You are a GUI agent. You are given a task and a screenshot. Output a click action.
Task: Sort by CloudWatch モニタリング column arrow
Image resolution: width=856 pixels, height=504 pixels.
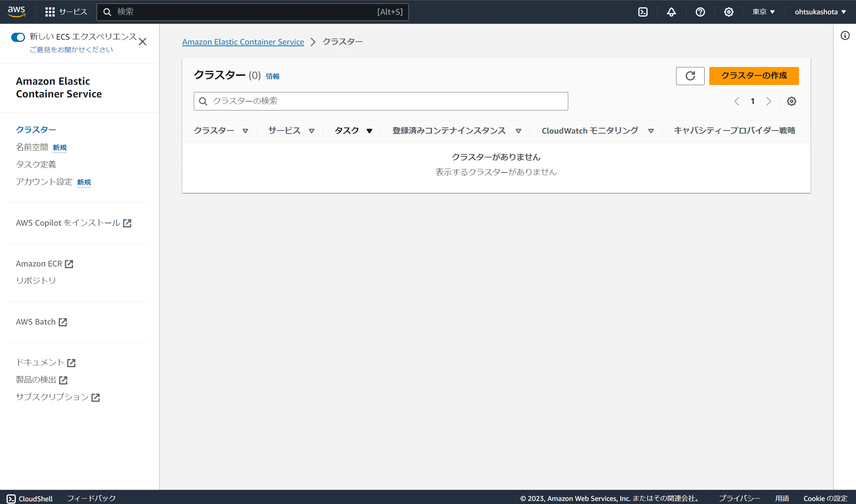tap(651, 131)
